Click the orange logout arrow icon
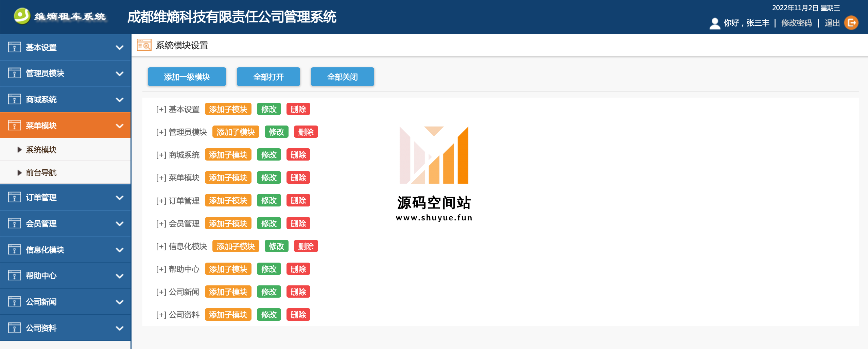 (851, 23)
